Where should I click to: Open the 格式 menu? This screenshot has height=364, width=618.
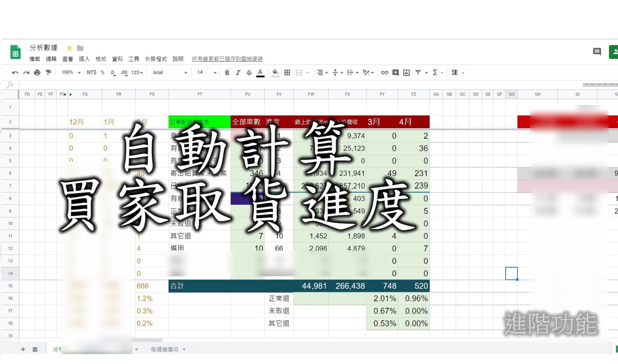tap(101, 59)
